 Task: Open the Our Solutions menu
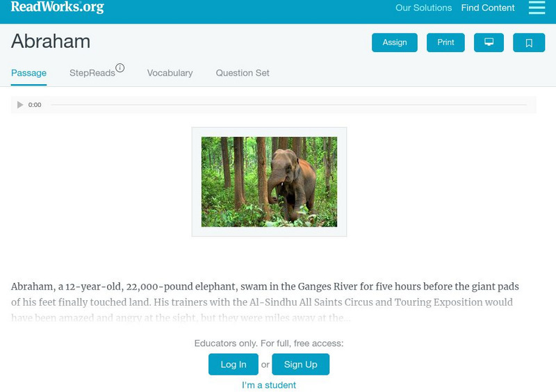pyautogui.click(x=423, y=8)
